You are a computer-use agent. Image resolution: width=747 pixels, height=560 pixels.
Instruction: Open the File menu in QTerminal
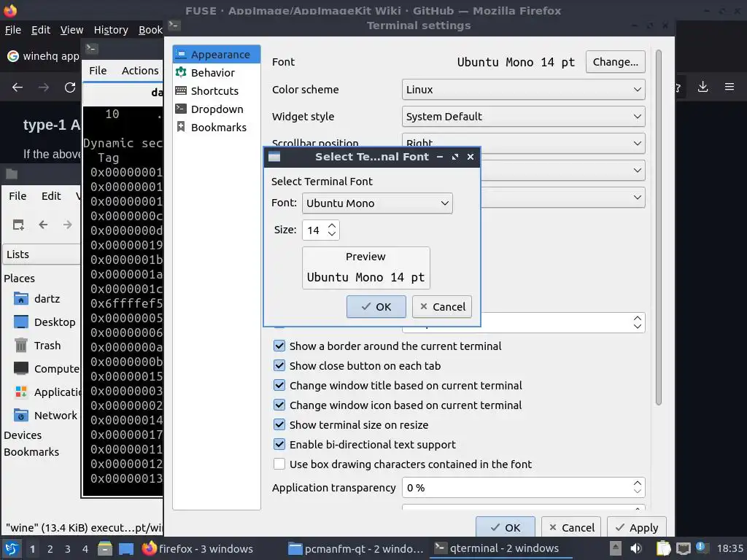point(98,71)
